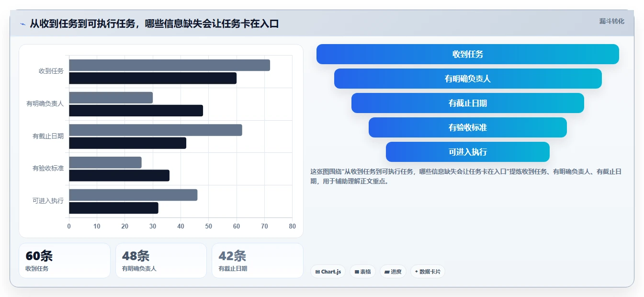Click the dark bar for 有截止日期
Screen dimensions: 644x297
pos(127,143)
